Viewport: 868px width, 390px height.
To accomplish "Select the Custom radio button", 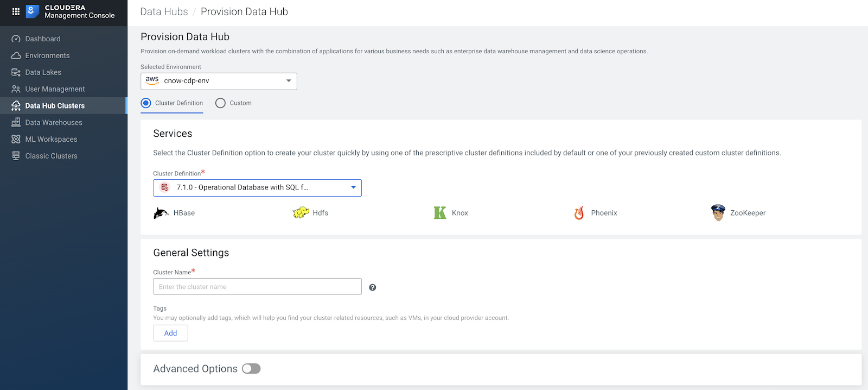I will (220, 103).
